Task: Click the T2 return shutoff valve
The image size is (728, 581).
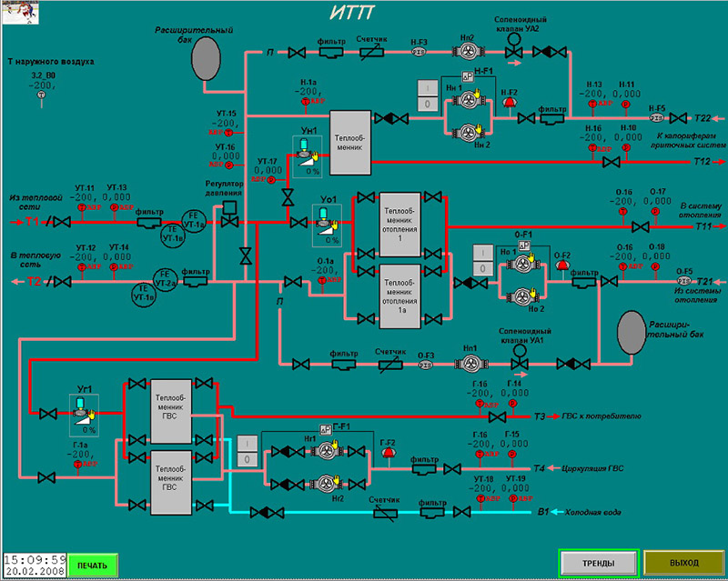Action: pyautogui.click(x=62, y=281)
